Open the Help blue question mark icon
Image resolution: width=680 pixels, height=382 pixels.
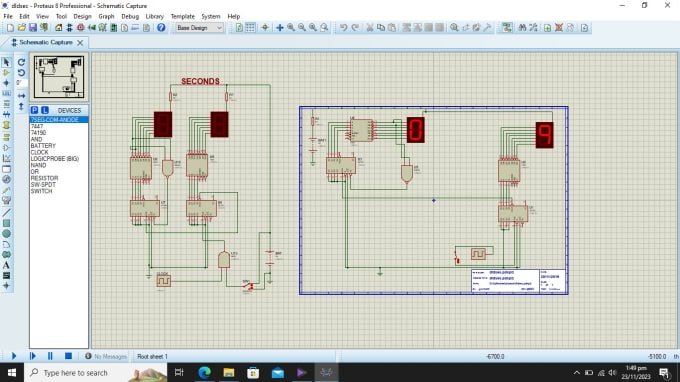[161, 28]
